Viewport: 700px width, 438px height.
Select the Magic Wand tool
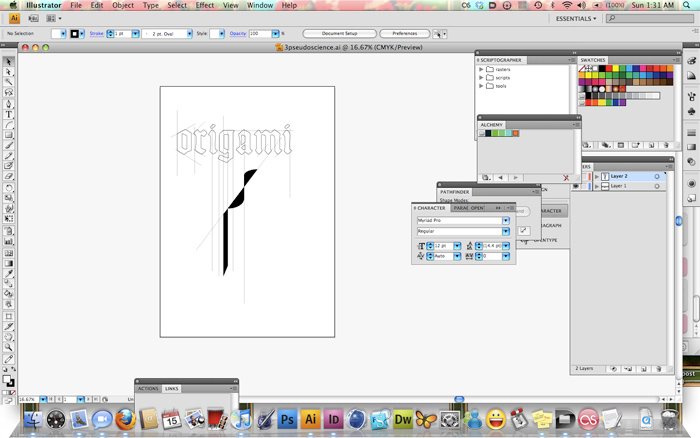[x=8, y=82]
